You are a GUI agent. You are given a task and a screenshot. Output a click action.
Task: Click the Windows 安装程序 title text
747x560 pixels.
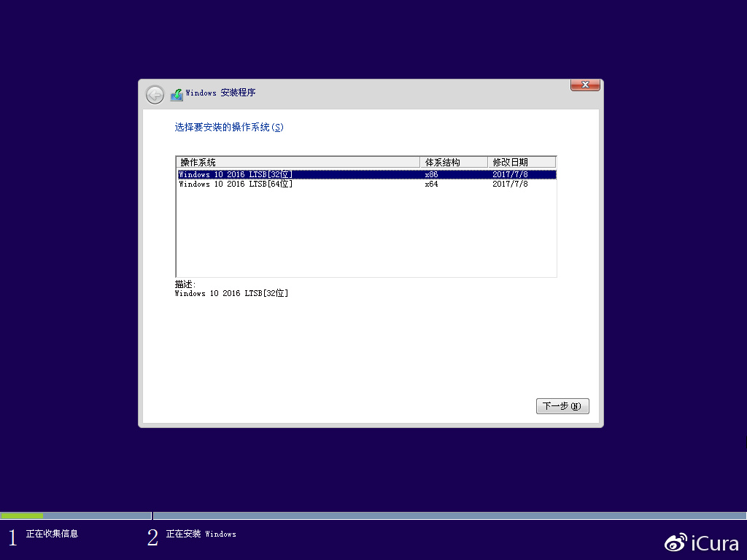[220, 93]
